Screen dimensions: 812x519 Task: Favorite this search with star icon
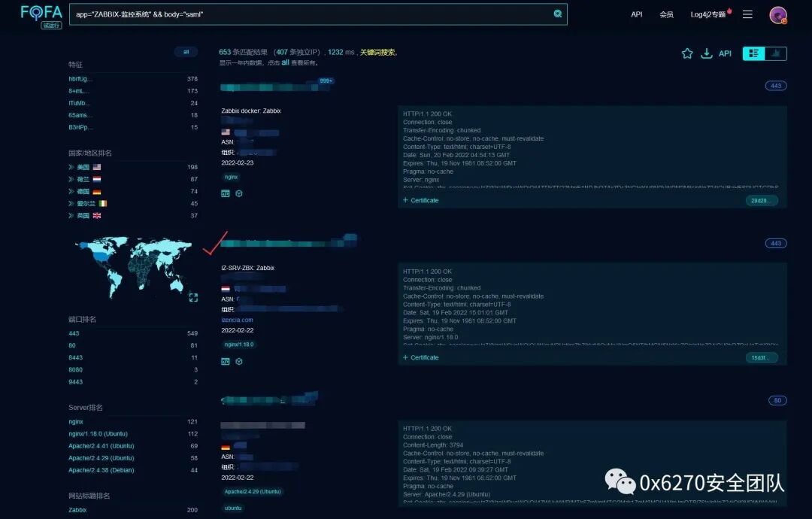[687, 53]
